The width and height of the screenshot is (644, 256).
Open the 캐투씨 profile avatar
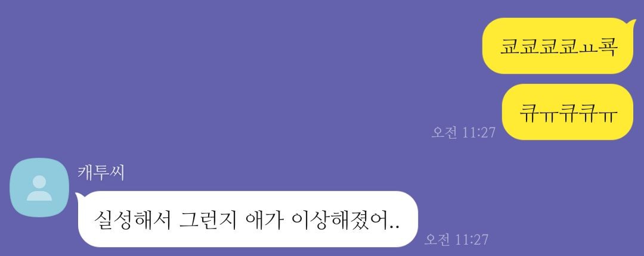39,188
